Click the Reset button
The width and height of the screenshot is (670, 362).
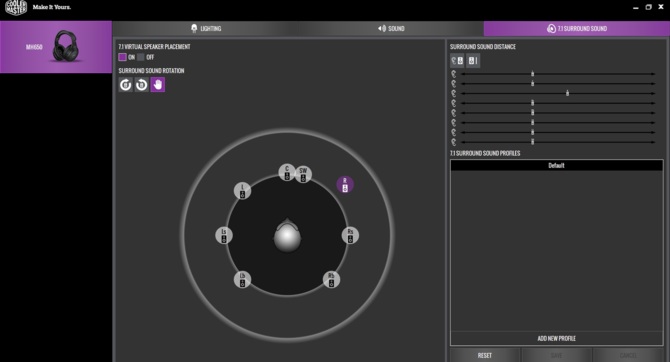[485, 355]
